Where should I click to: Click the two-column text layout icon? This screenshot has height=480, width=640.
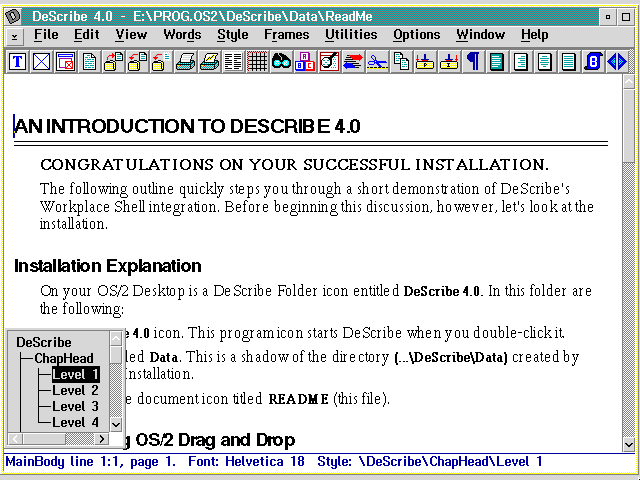coord(233,62)
